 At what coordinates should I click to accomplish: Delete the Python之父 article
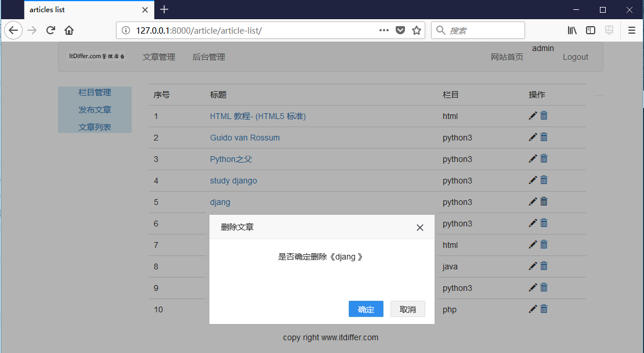[544, 159]
